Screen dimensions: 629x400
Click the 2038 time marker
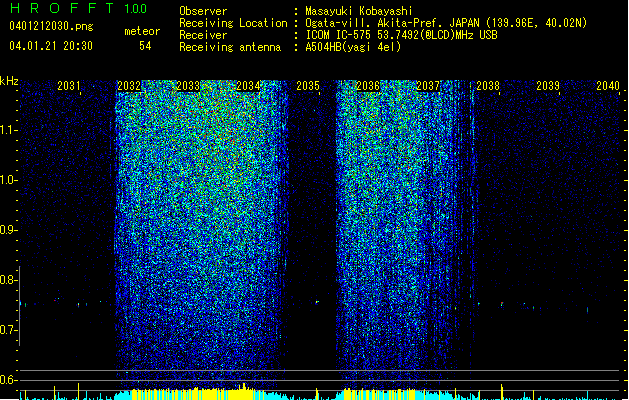[x=488, y=86]
